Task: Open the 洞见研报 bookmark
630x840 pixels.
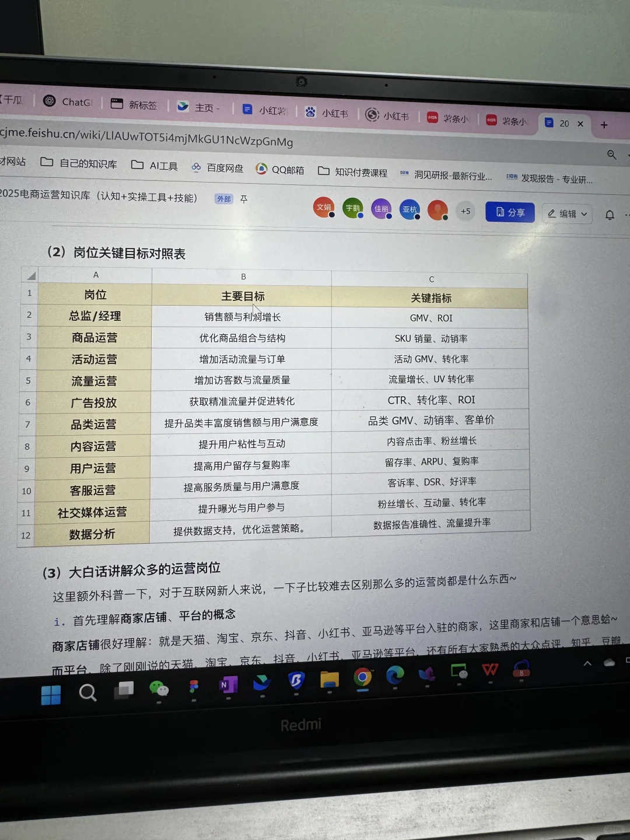Action: [446, 176]
